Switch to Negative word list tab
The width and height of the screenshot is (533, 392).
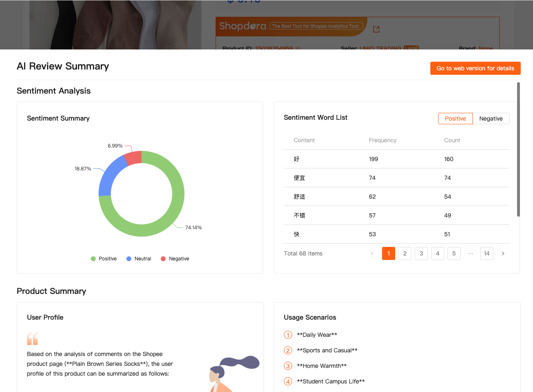click(491, 119)
